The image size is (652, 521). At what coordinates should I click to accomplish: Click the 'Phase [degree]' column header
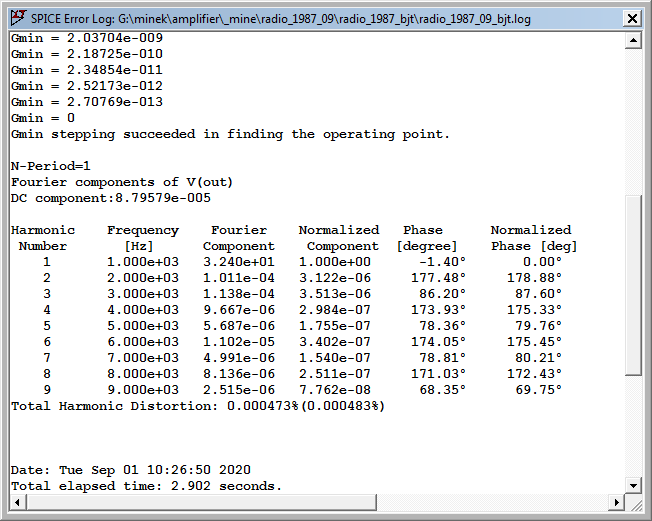coord(427,238)
